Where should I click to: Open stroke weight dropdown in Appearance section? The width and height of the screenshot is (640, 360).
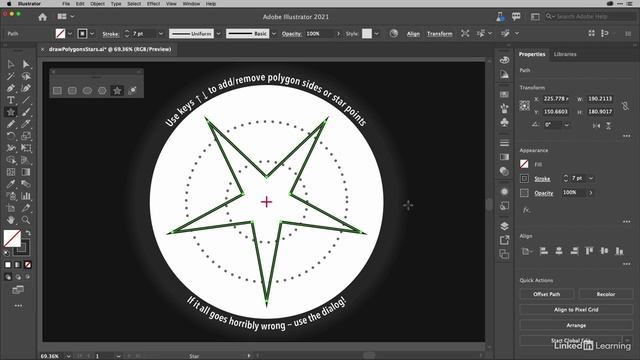coord(591,178)
